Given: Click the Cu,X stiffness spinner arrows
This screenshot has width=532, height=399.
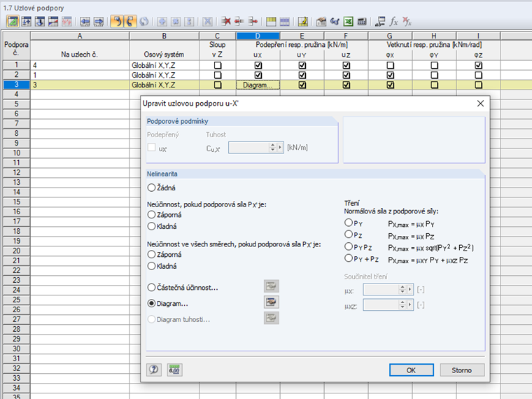Looking at the screenshot, I should tap(272, 147).
